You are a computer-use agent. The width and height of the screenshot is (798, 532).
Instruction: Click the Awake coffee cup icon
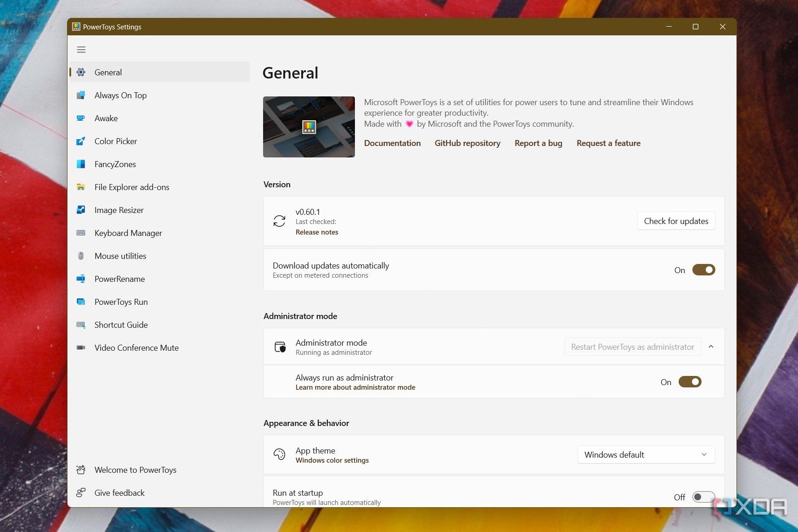(81, 118)
